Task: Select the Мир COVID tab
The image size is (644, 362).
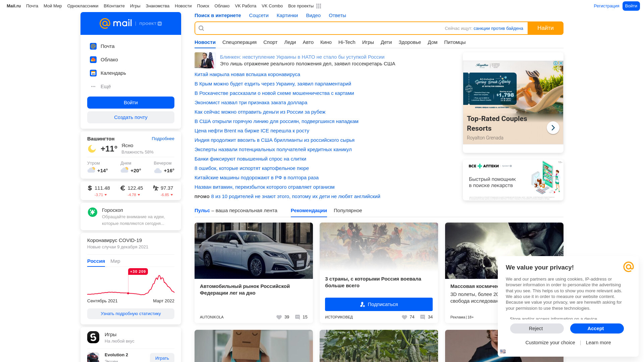Action: (115, 261)
